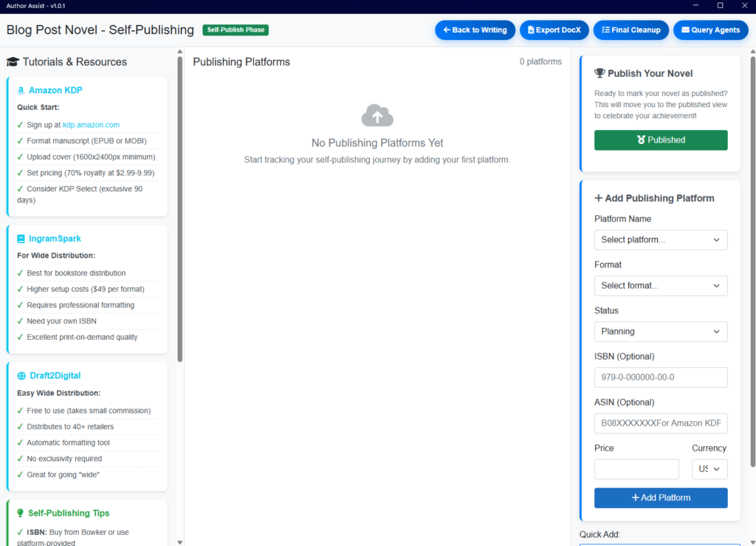Viewport: 756px width, 546px height.
Task: Follow the kdp.amazon.com link
Action: pos(91,125)
